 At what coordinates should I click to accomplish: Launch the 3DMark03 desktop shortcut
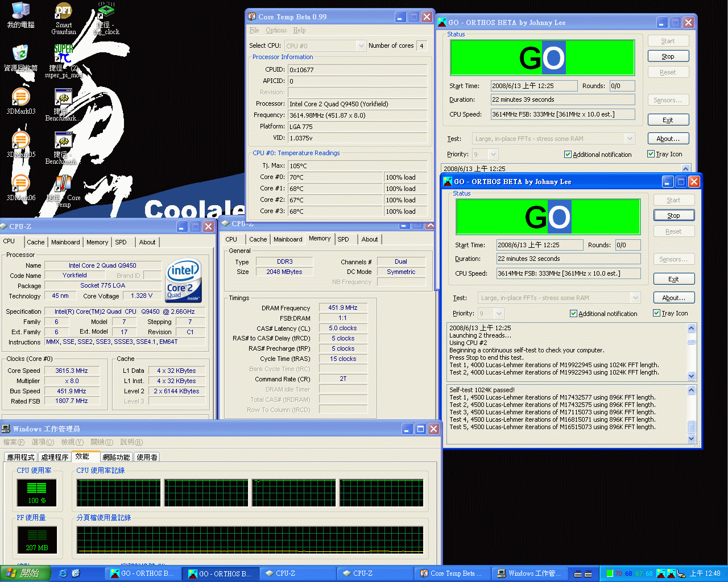point(20,101)
